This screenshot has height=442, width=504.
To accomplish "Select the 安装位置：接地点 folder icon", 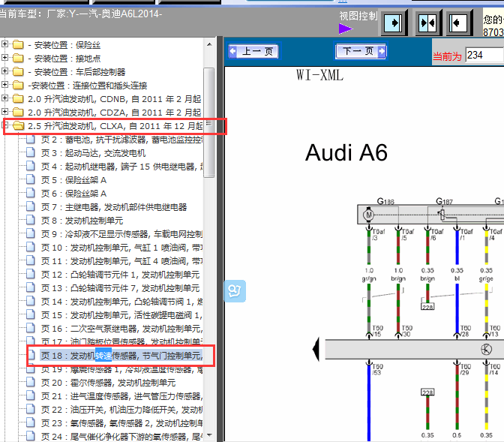I will pos(18,58).
